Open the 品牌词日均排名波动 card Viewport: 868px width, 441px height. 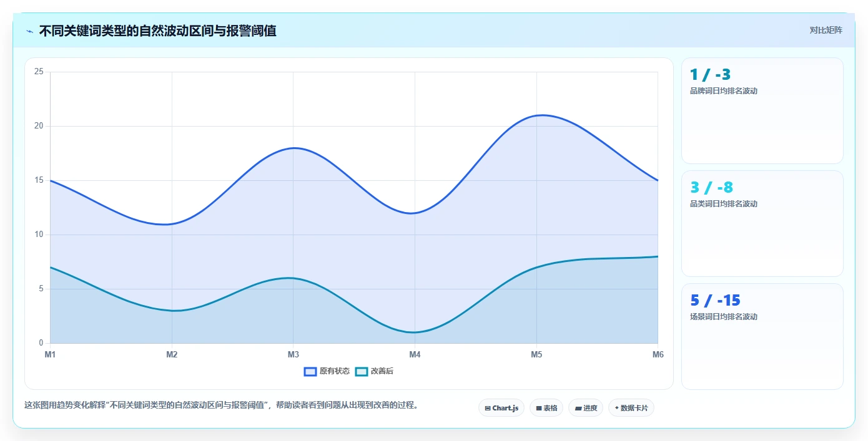point(762,111)
